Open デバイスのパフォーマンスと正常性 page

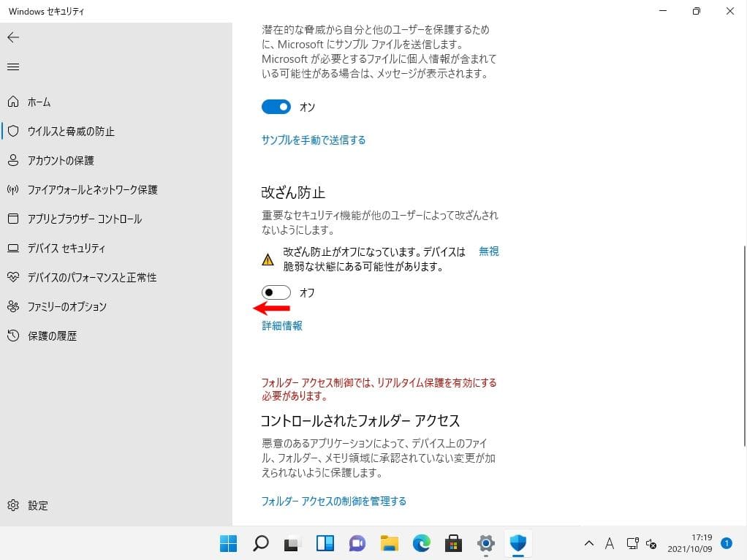point(92,277)
